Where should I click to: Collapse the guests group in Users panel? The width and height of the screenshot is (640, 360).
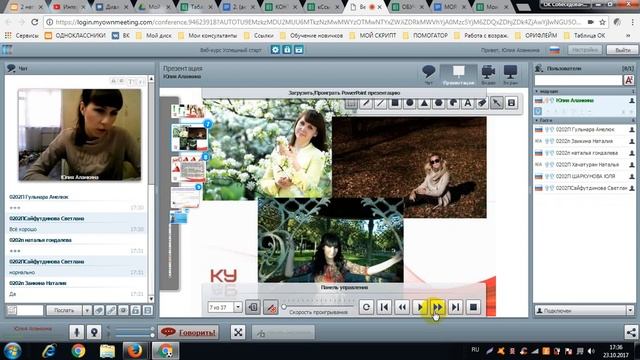pyautogui.click(x=537, y=120)
